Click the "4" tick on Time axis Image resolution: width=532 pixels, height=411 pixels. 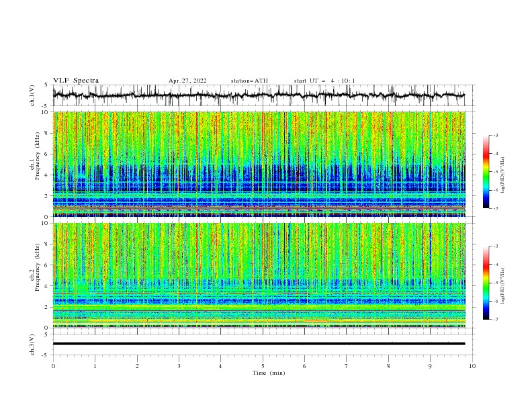click(220, 366)
